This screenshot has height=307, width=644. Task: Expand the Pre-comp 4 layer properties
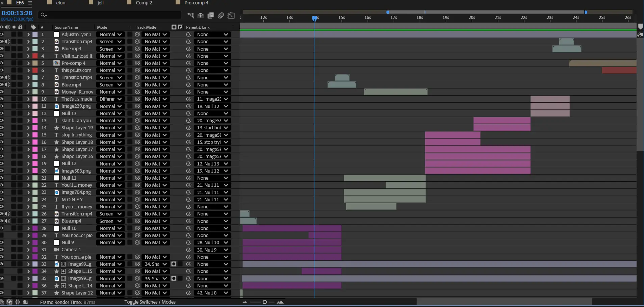[x=28, y=63]
